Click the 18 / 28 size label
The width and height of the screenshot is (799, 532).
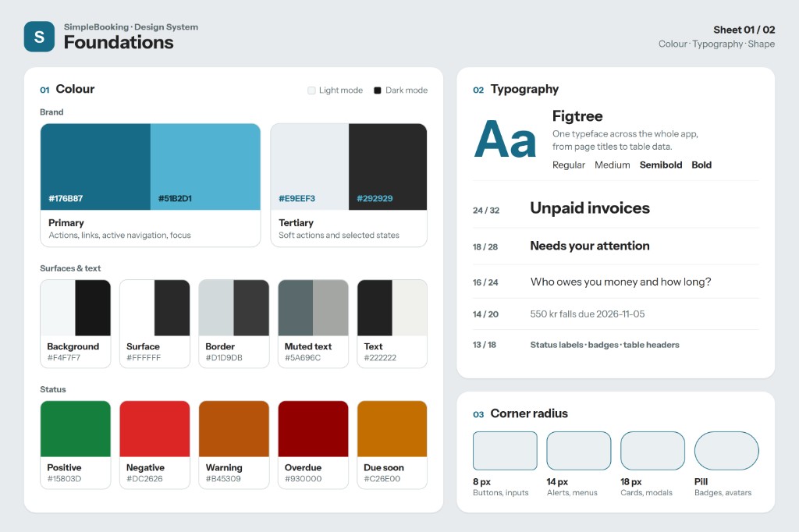485,247
